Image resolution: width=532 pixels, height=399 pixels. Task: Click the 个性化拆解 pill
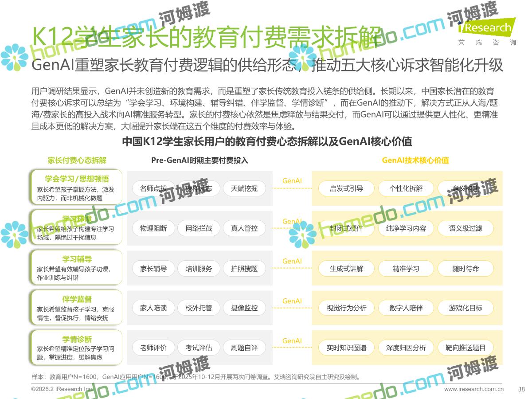pos(406,188)
